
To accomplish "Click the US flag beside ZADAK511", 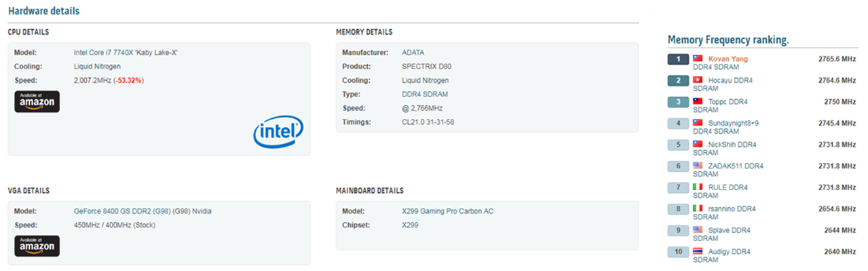I will (x=698, y=166).
